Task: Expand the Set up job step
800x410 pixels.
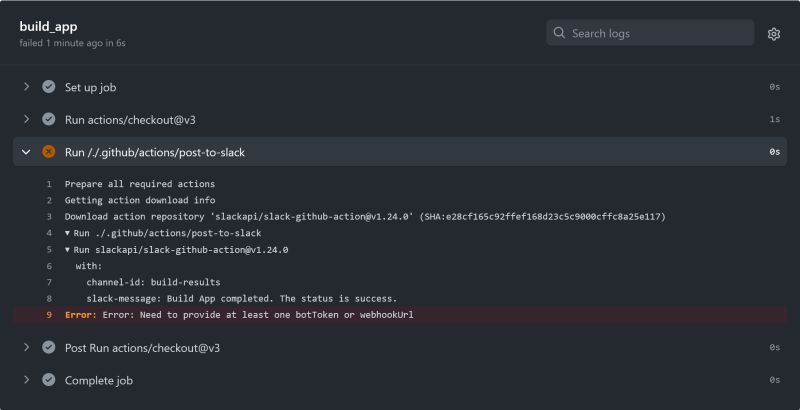Action: click(27, 87)
